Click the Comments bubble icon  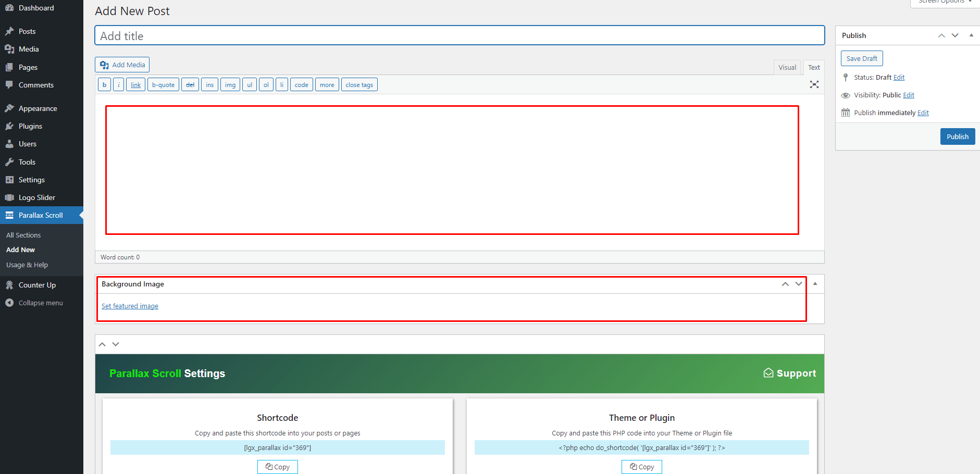9,85
